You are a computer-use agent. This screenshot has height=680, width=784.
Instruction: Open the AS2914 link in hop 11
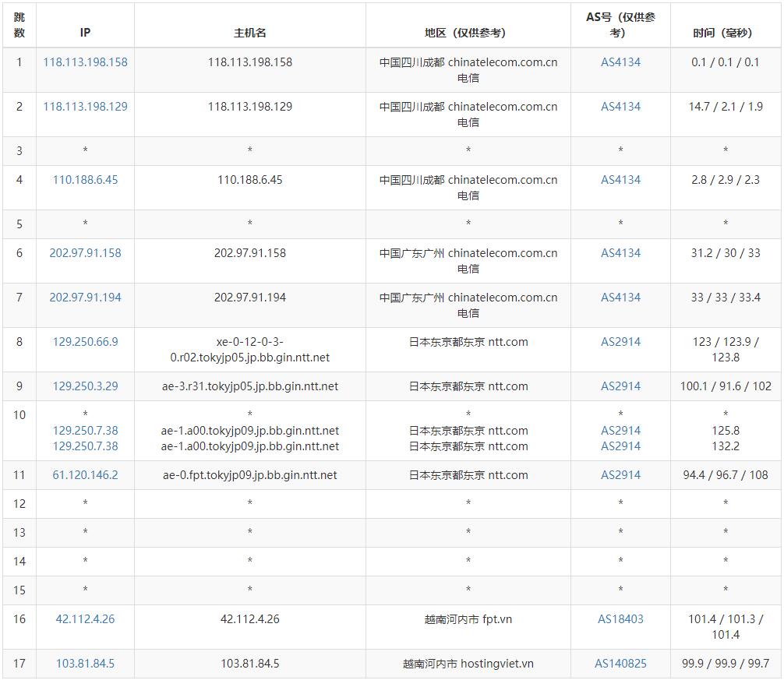pyautogui.click(x=620, y=475)
